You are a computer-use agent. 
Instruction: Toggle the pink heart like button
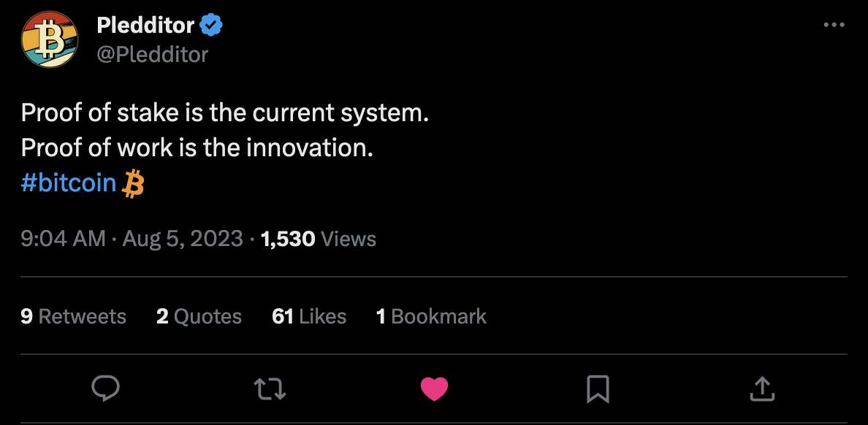(434, 388)
